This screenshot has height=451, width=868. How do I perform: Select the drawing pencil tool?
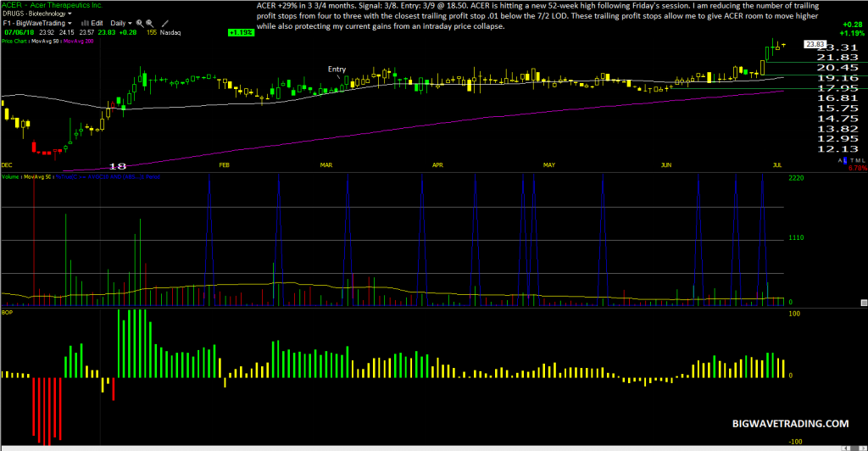[165, 23]
